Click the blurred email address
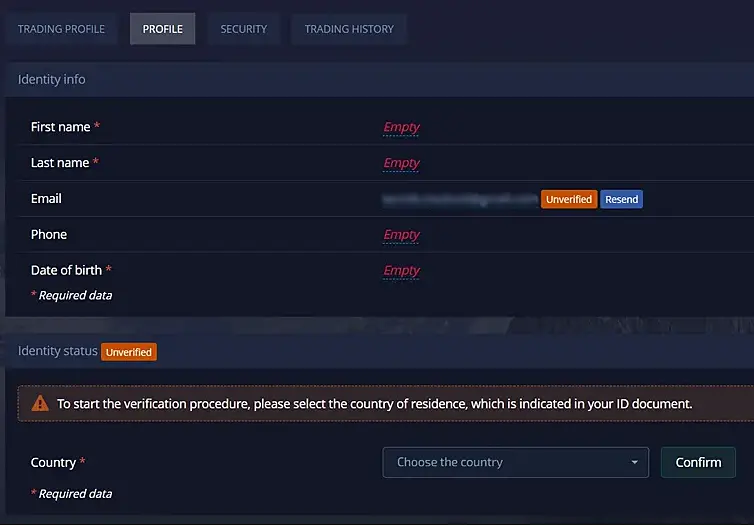Viewport: 754px width, 525px height. click(460, 199)
